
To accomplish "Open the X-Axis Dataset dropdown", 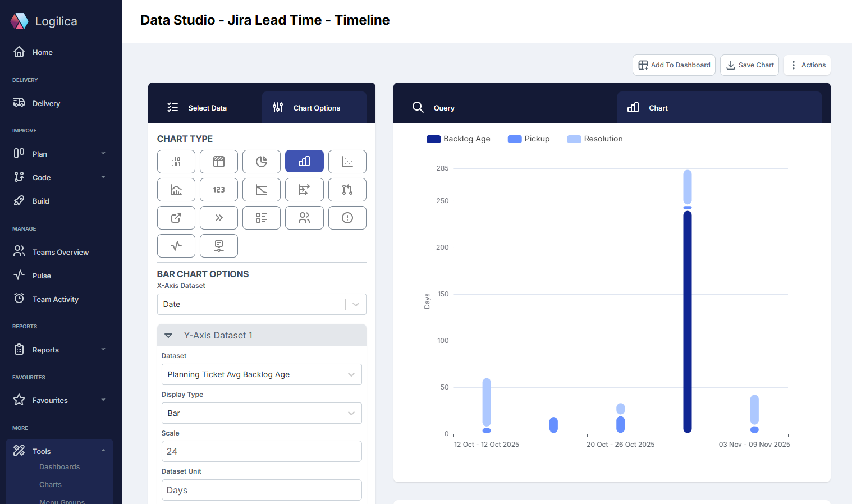I will click(355, 304).
